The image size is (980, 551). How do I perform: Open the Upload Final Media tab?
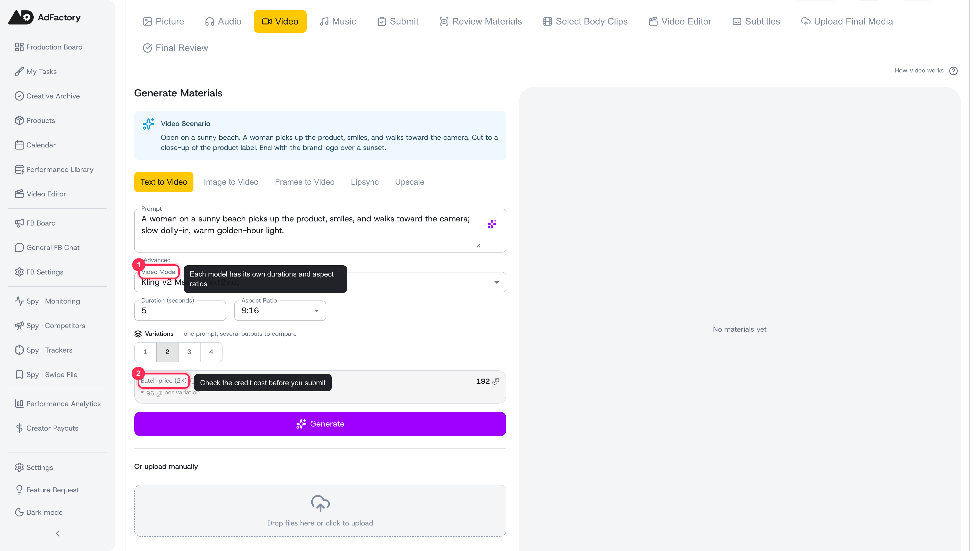[847, 21]
